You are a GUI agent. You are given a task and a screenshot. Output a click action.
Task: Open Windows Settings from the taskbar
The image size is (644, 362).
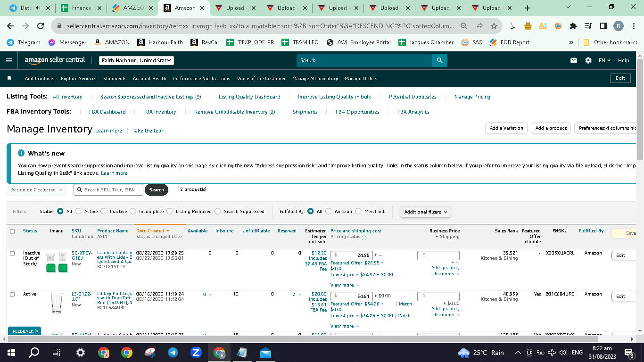pyautogui.click(x=81, y=352)
